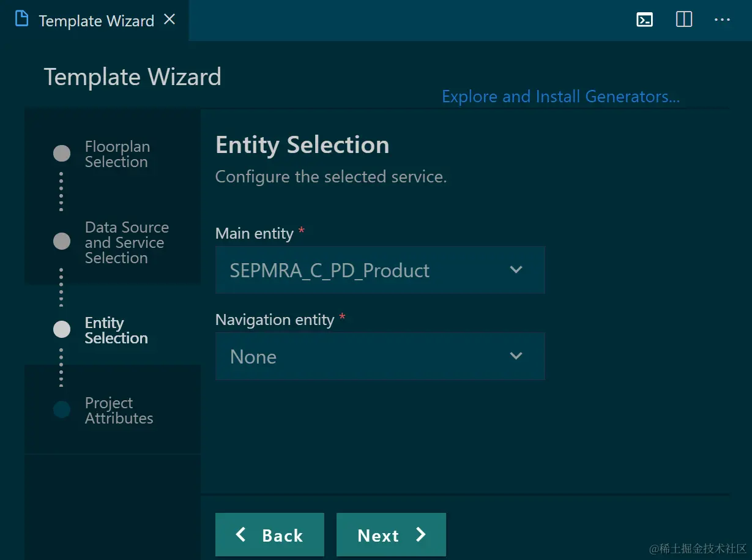Click the split editor icon
The image size is (752, 560).
click(x=683, y=20)
